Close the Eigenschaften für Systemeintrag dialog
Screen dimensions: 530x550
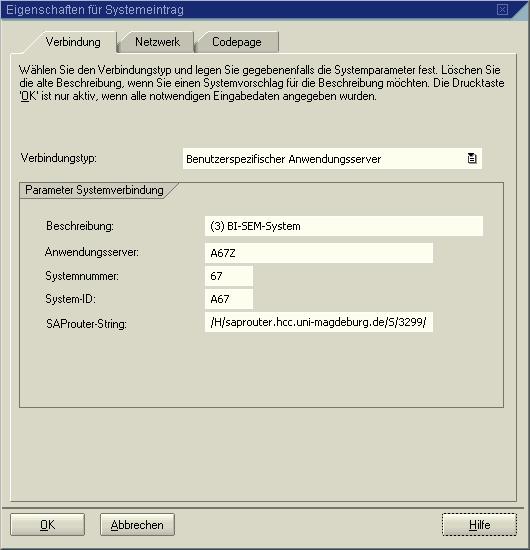[x=502, y=9]
